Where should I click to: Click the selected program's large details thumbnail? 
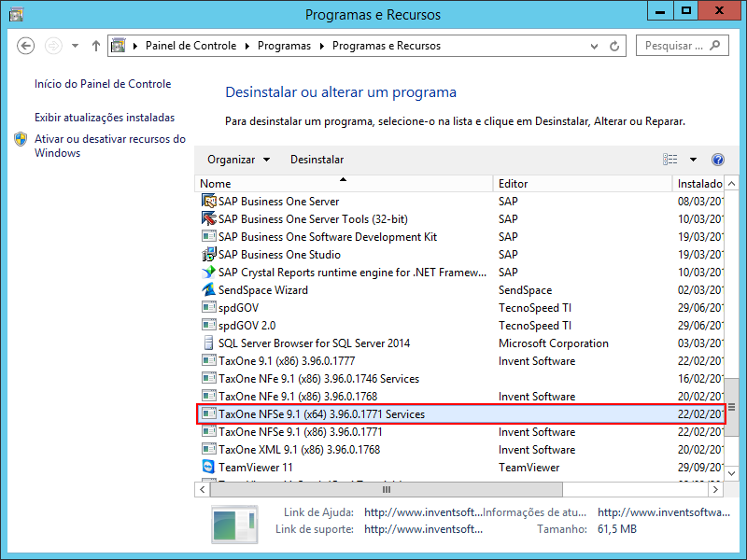coord(234,525)
